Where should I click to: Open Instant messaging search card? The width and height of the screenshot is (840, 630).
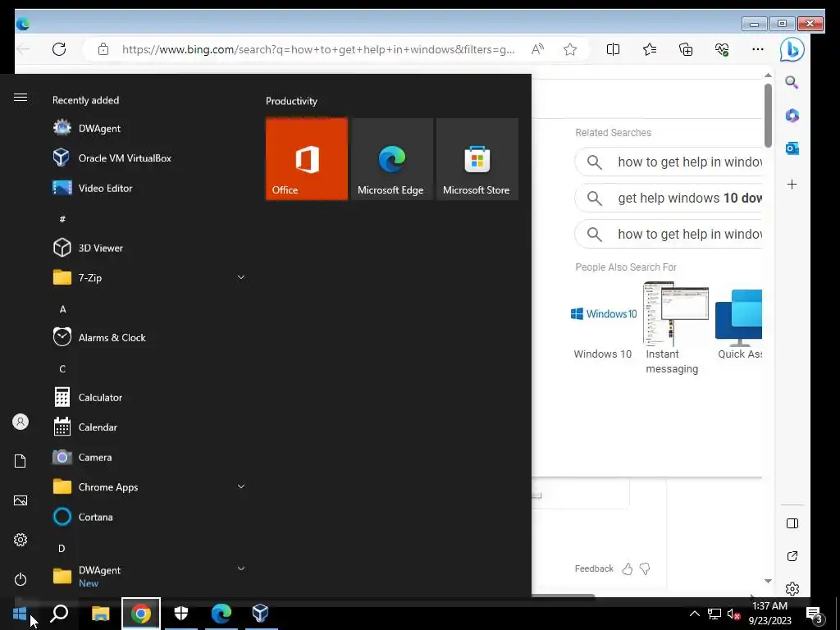point(676,328)
